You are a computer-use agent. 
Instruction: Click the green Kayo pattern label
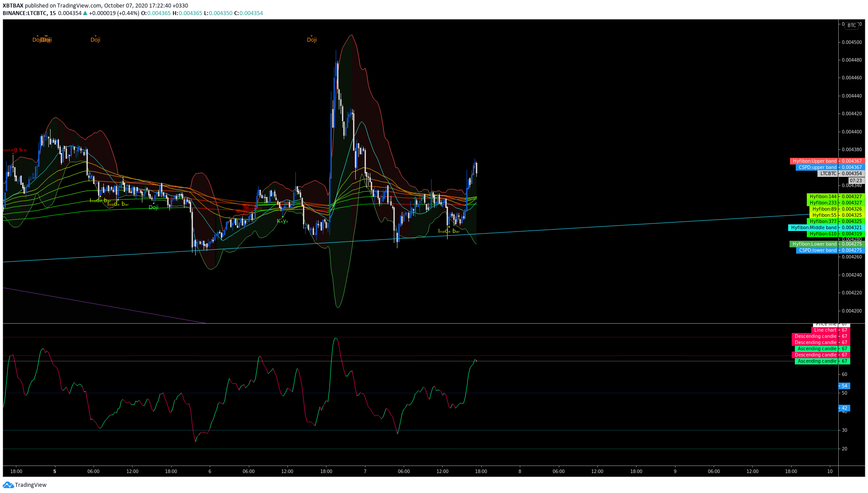[x=283, y=221]
